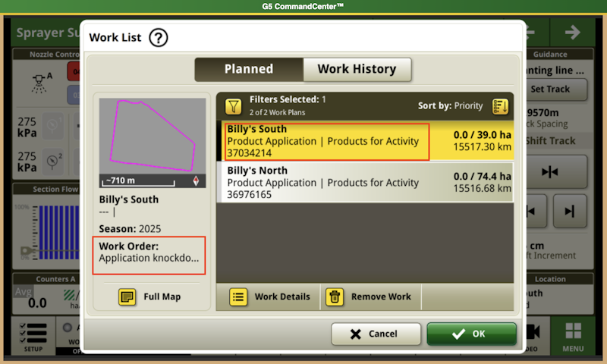Change sort order with the sort icon
607x364 pixels.
pos(499,105)
